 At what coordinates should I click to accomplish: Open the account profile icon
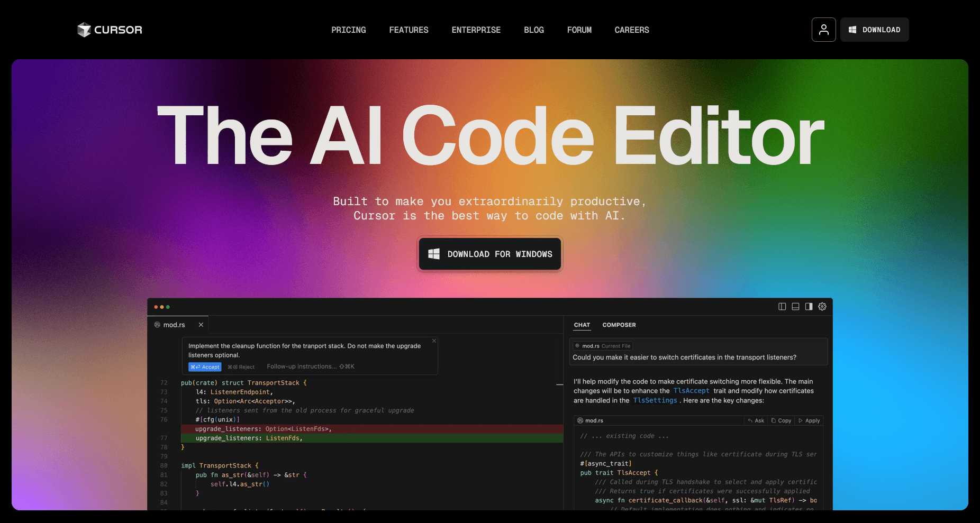click(x=823, y=30)
